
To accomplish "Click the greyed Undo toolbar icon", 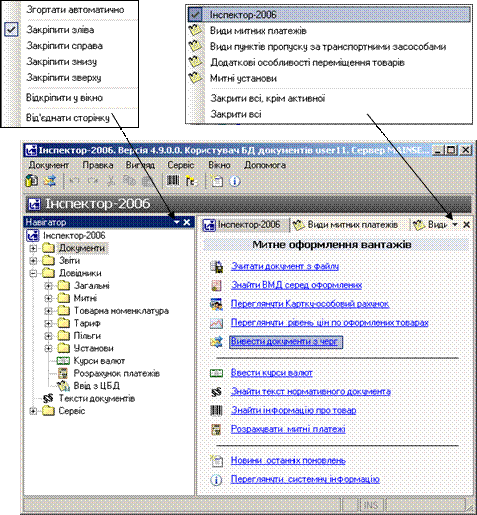I will pyautogui.click(x=75, y=181).
